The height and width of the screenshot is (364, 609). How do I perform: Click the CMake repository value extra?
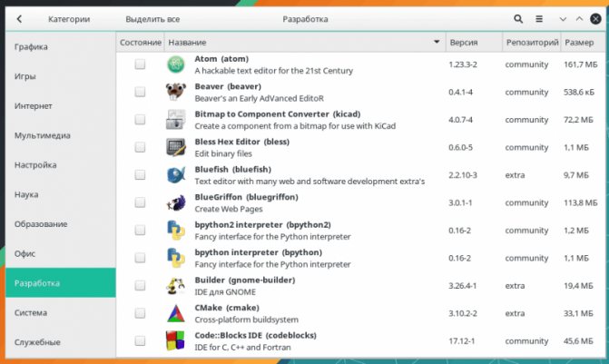[x=515, y=313]
